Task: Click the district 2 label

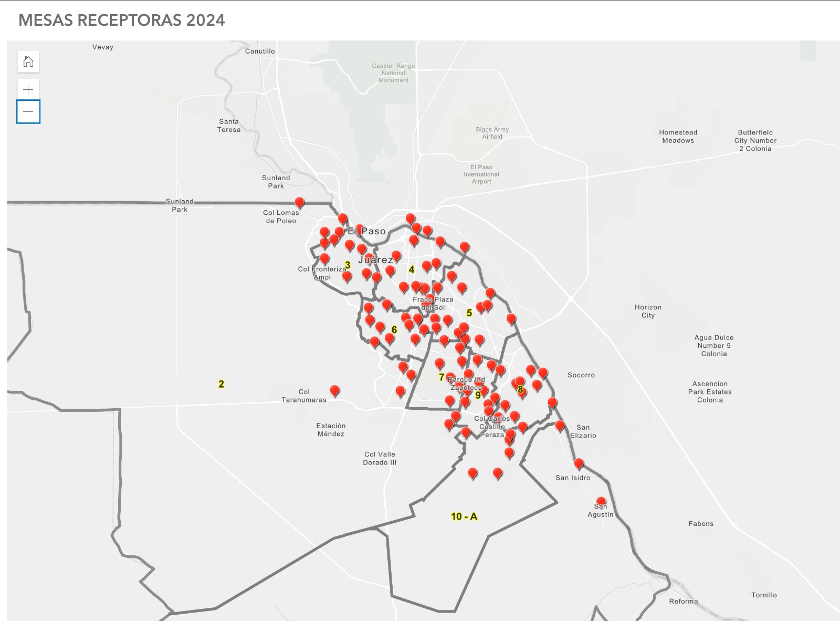Action: pos(221,384)
